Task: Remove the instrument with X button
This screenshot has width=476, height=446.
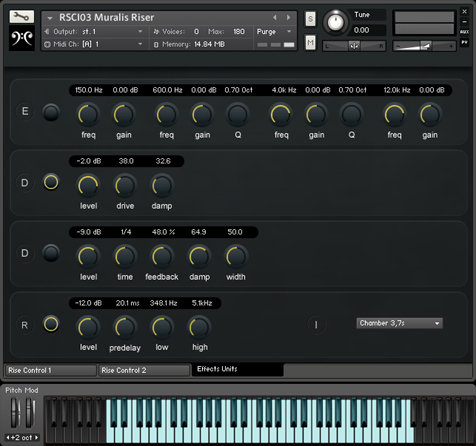Action: 464,11
